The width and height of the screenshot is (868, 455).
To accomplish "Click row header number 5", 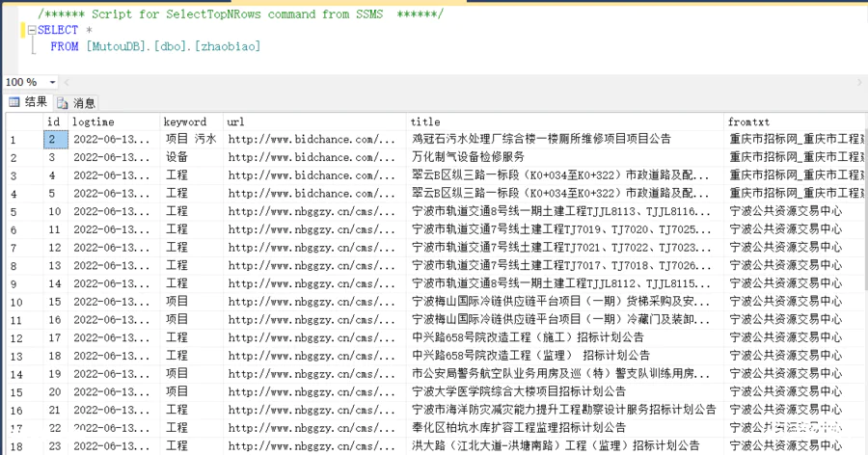I will tap(24, 212).
